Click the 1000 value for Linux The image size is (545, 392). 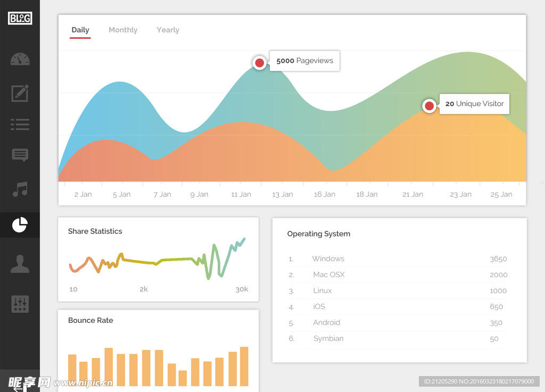498,291
